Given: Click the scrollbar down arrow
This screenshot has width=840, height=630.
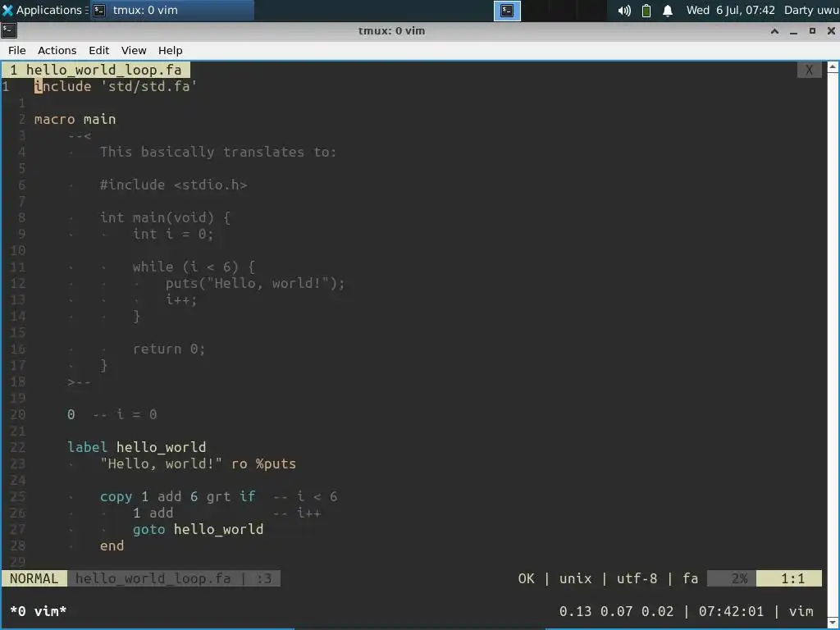Looking at the screenshot, I should tap(833, 622).
